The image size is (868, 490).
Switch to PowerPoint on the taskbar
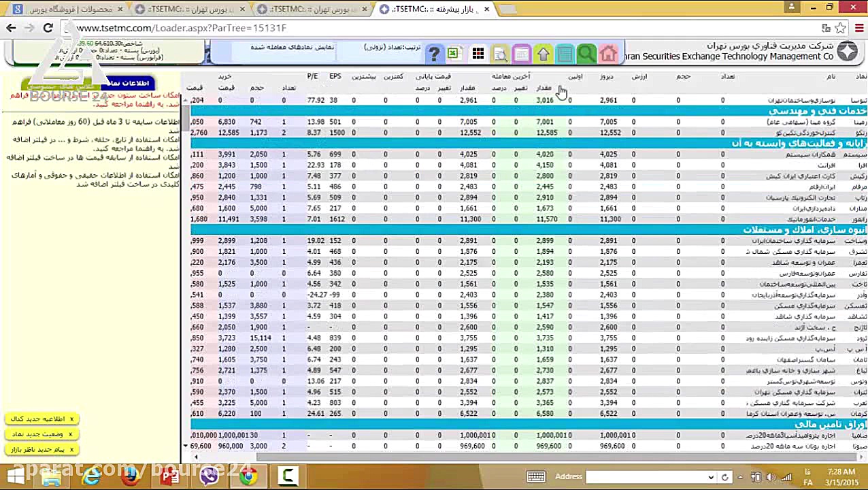pos(169,476)
